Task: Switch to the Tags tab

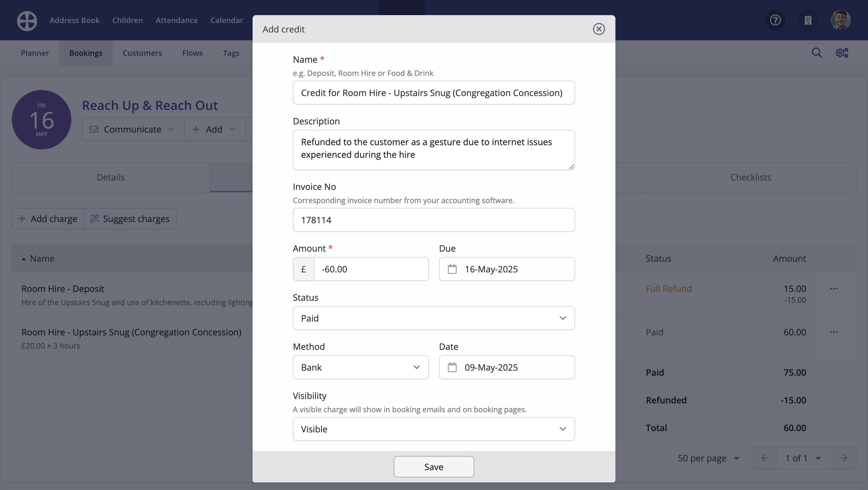Action: tap(231, 53)
